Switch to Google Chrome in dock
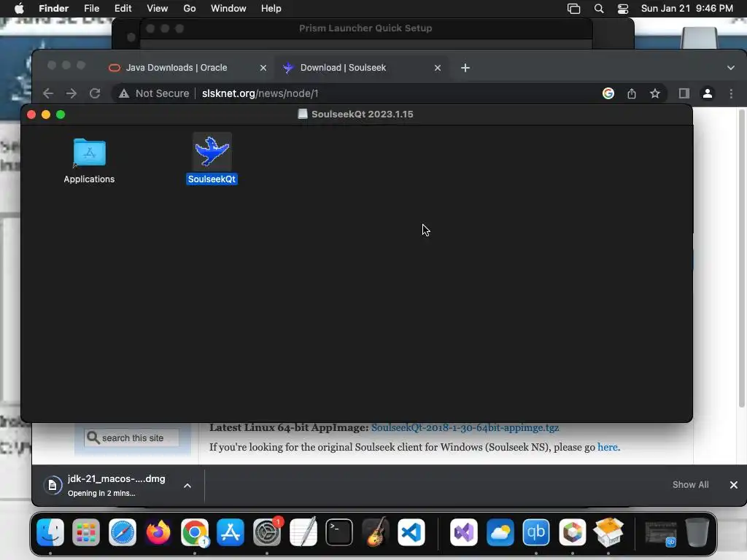This screenshot has width=747, height=560. pyautogui.click(x=194, y=532)
